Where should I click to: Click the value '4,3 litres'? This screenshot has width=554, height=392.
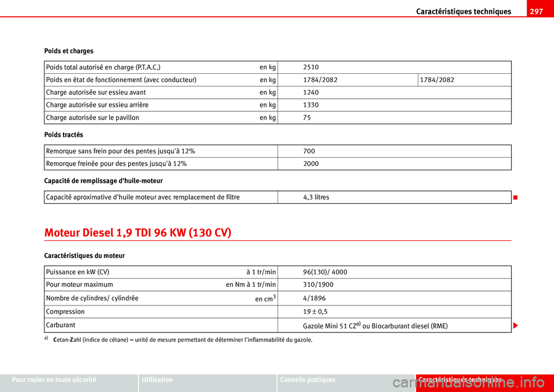[316, 197]
